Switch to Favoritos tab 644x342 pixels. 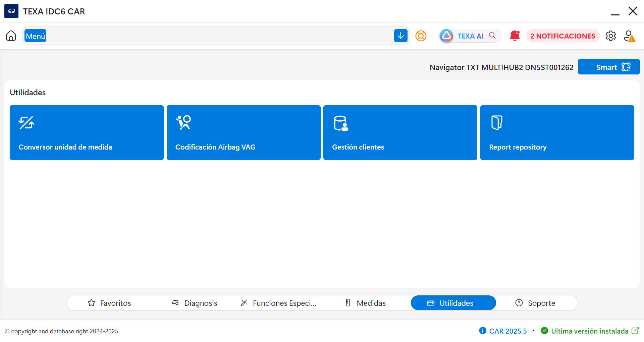click(109, 303)
